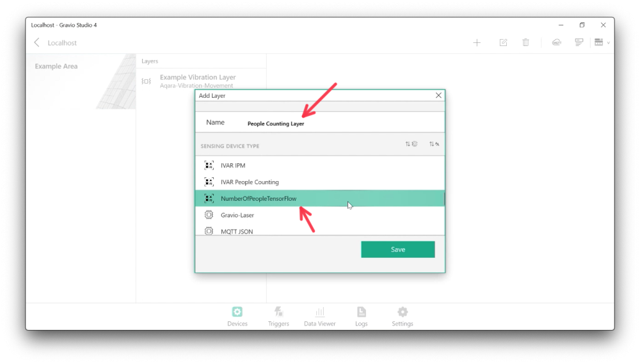The width and height of the screenshot is (640, 364).
Task: Switch to the Triggers tab
Action: point(278,317)
